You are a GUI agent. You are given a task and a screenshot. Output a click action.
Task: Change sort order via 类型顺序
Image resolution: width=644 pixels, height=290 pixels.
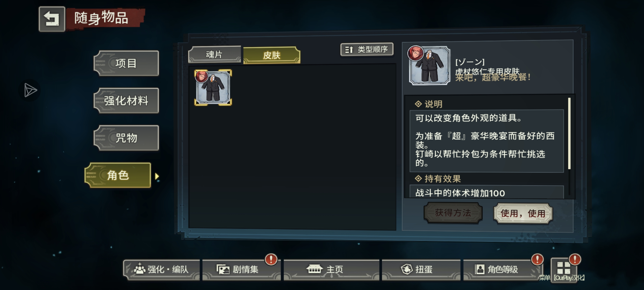click(x=367, y=49)
